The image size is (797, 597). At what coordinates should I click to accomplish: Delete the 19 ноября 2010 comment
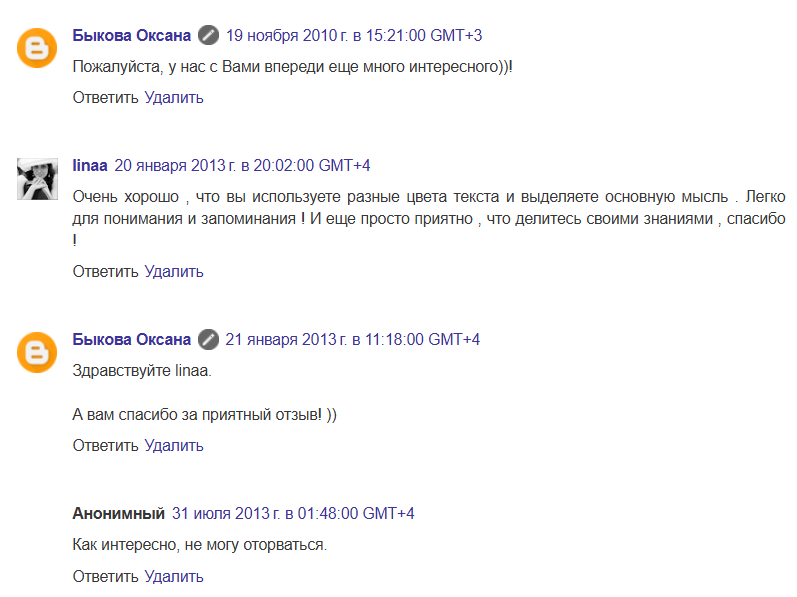[x=174, y=98]
